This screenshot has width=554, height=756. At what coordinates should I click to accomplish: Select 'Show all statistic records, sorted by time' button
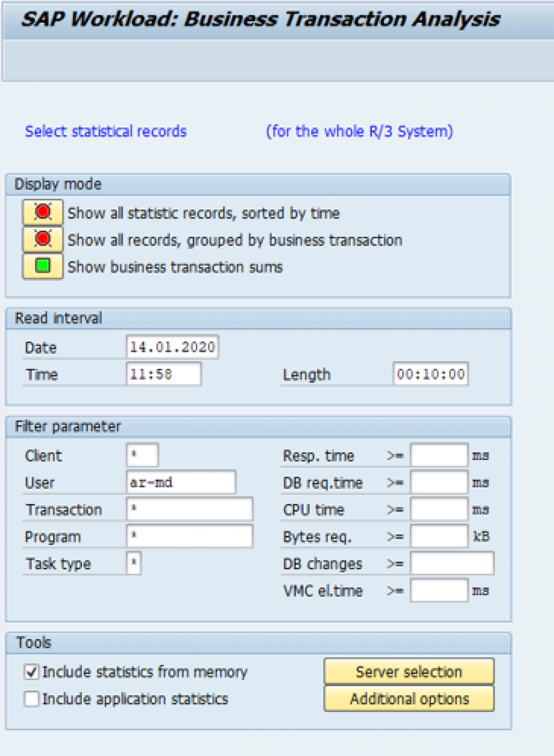[x=43, y=212]
